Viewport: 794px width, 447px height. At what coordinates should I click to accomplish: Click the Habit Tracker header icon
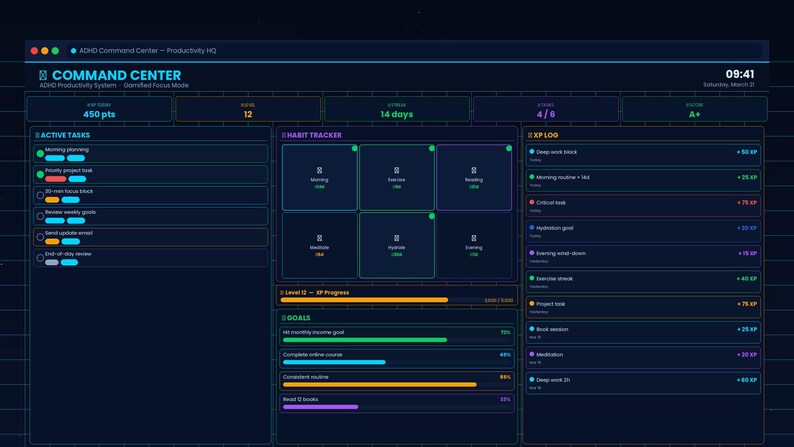coord(284,135)
